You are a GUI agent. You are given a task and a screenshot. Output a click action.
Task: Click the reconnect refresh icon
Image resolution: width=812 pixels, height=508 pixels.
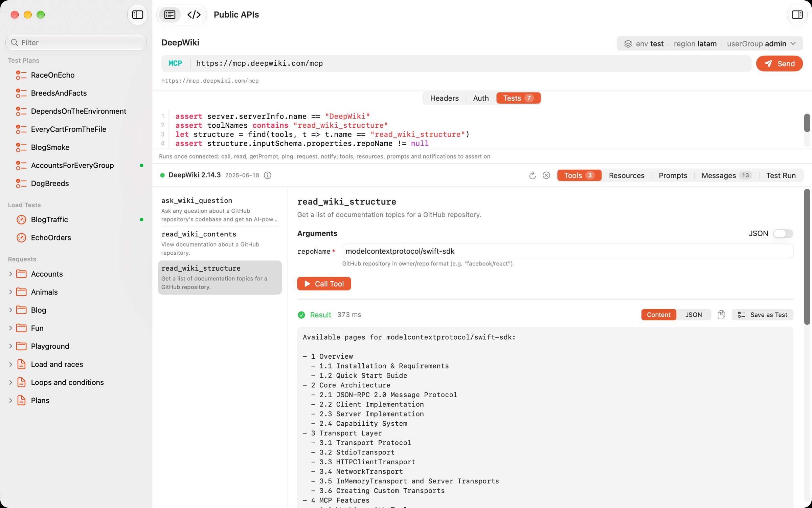coord(532,175)
